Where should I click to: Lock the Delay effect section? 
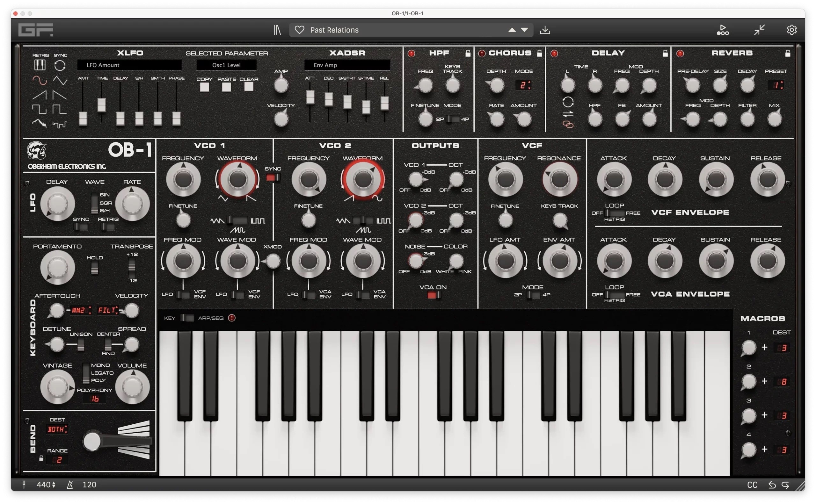[665, 53]
